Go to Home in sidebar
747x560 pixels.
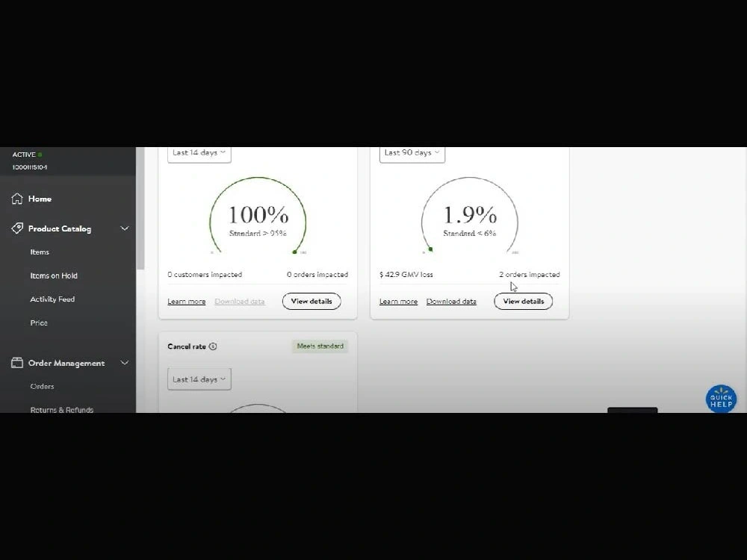(40, 199)
